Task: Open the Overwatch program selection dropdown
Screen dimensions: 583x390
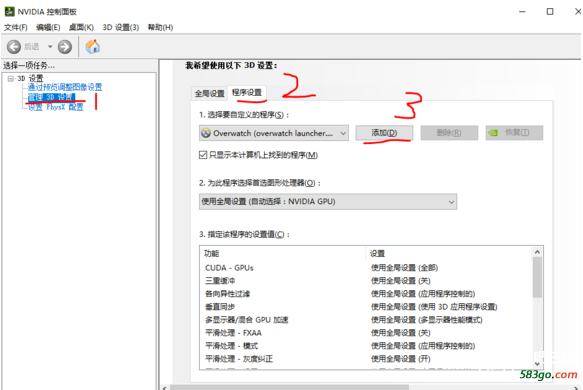Action: pos(274,133)
